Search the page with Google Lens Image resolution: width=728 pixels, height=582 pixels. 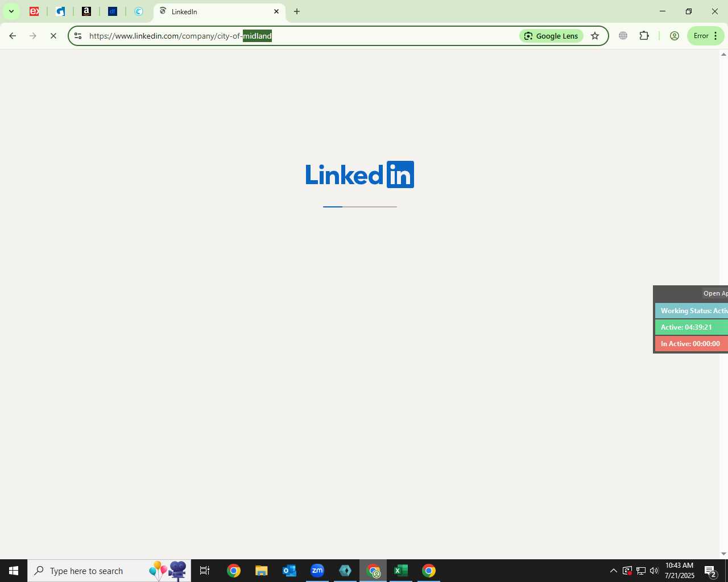click(551, 36)
